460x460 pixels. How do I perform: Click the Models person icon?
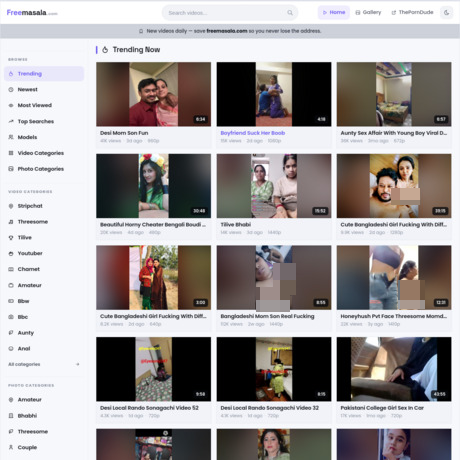pos(11,137)
